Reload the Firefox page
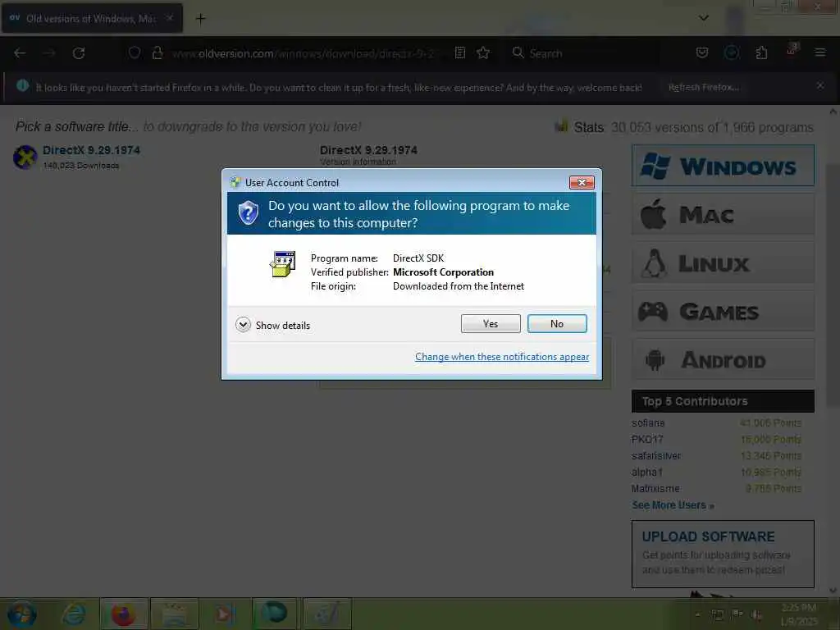Image resolution: width=840 pixels, height=630 pixels. tap(79, 53)
